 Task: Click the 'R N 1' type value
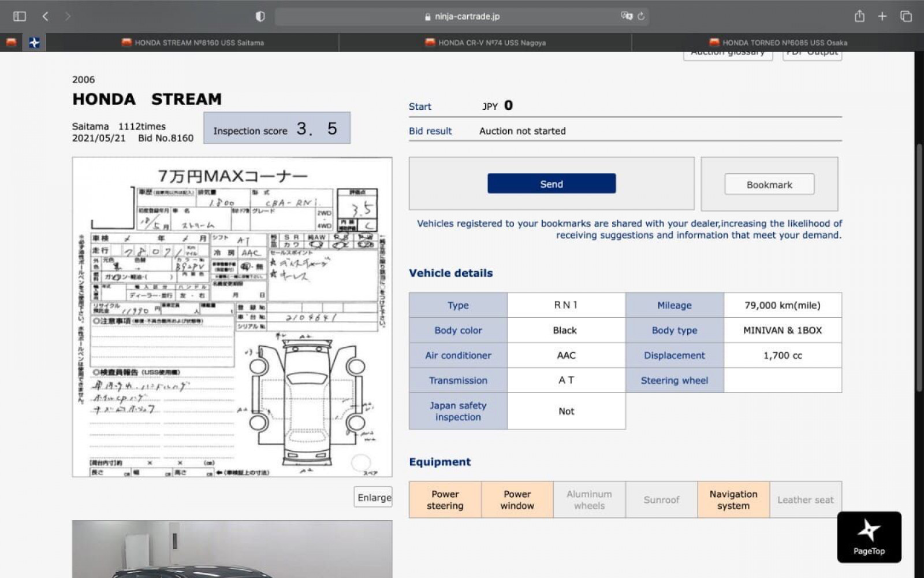coord(566,305)
